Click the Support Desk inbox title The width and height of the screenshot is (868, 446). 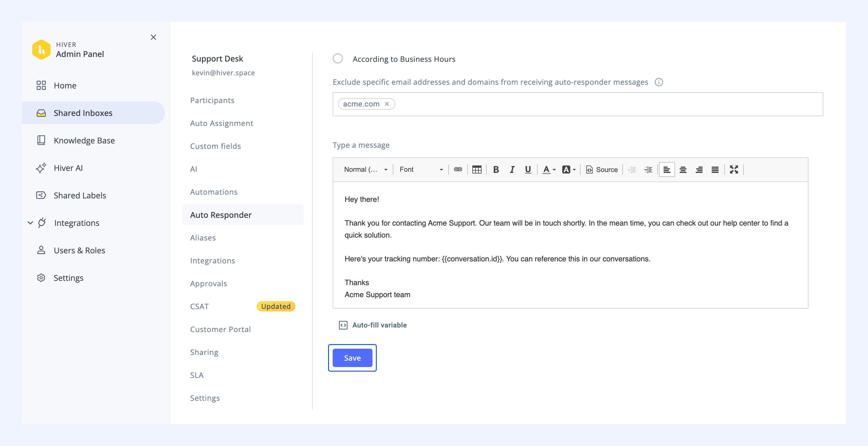[x=217, y=59]
